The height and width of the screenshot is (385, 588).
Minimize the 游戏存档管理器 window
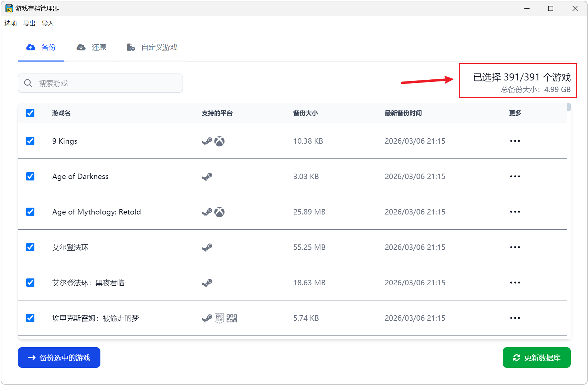pos(527,8)
